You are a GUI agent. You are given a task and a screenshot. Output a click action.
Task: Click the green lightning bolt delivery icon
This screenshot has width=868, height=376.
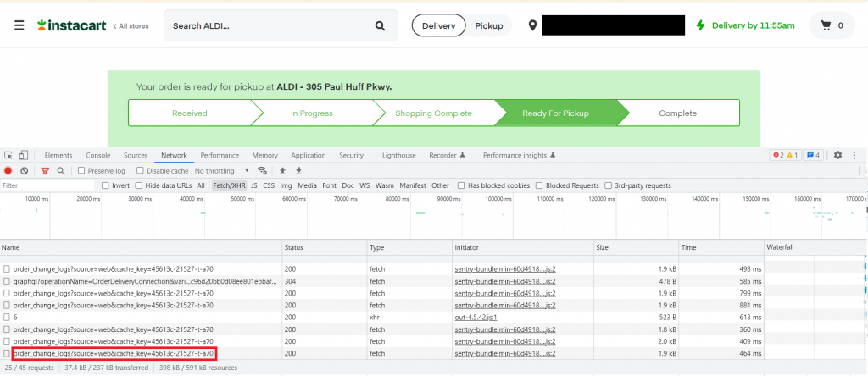[x=700, y=25]
